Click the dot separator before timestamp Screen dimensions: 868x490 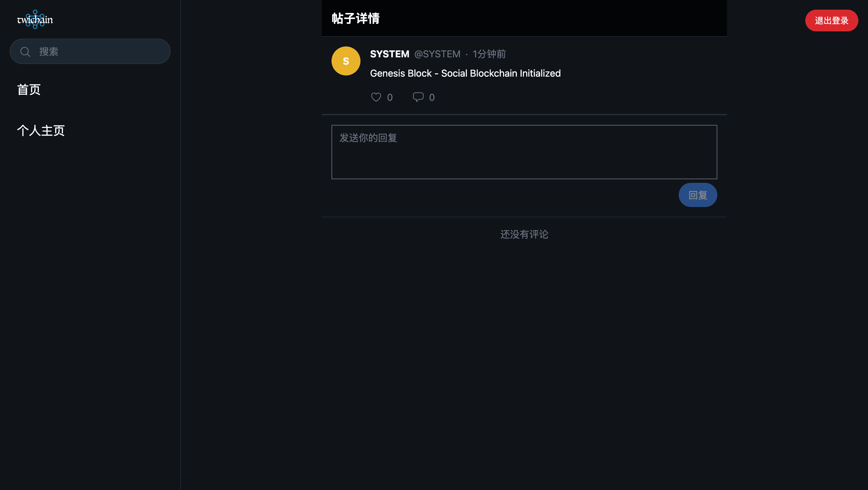click(x=466, y=54)
